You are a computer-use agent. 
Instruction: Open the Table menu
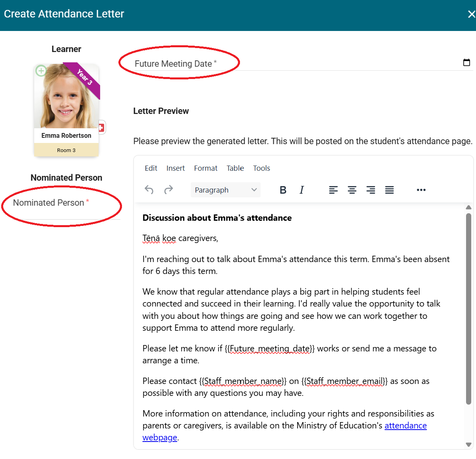click(x=235, y=168)
